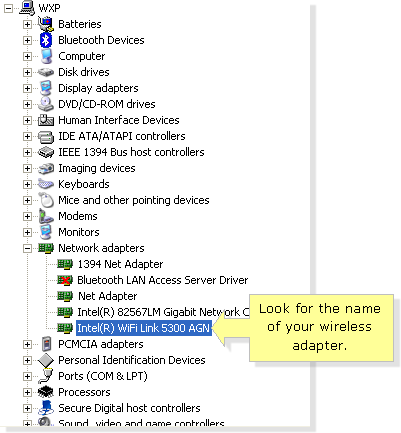Click the Imaging devices camera icon
This screenshot has height=433, width=401.
coord(46,168)
